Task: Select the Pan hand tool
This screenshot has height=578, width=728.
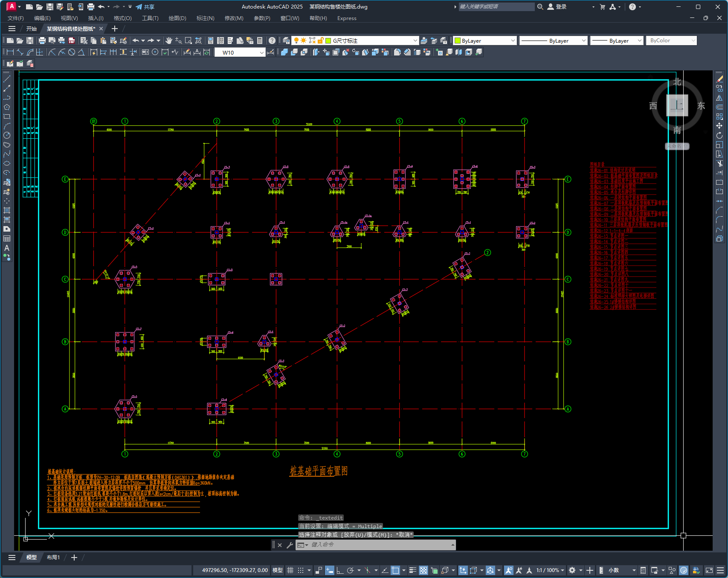Action: pos(168,41)
